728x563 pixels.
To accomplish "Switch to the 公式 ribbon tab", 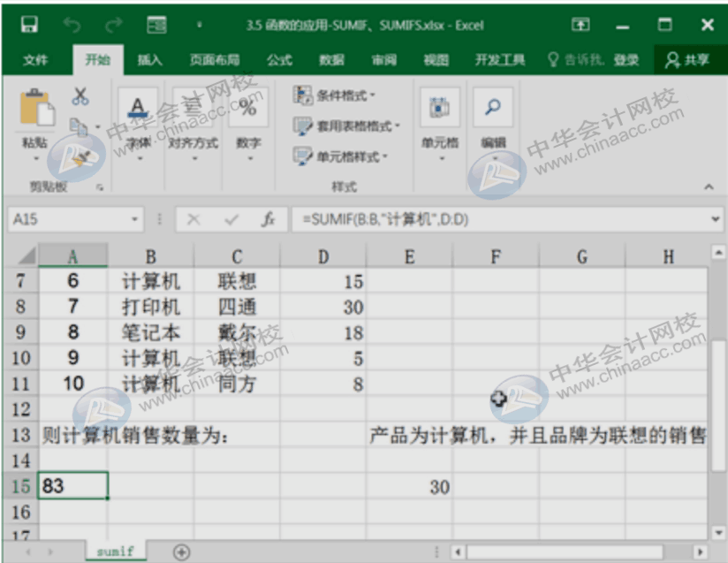I will [279, 59].
